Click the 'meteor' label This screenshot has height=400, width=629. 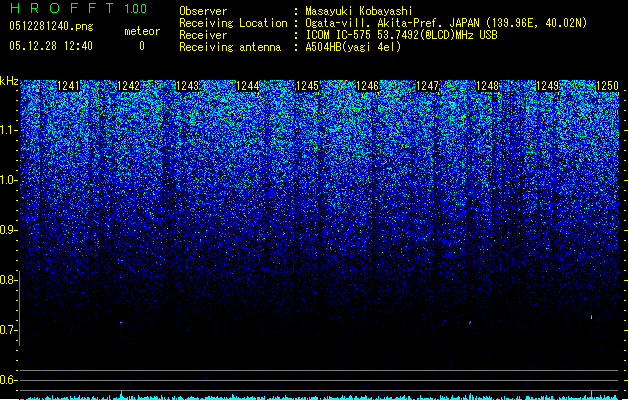pyautogui.click(x=142, y=31)
